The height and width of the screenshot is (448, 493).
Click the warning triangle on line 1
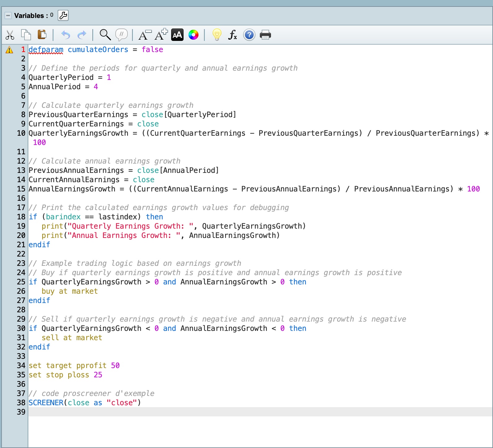tap(9, 50)
